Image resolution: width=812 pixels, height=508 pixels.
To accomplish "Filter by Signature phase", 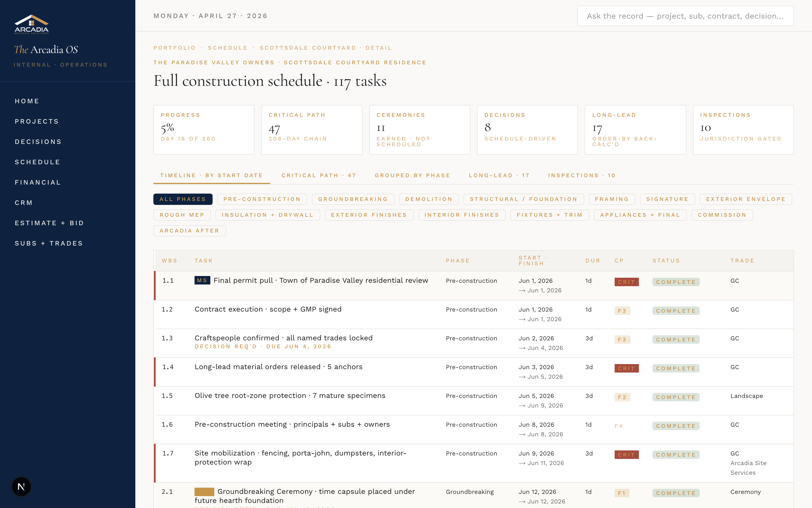I will click(667, 199).
